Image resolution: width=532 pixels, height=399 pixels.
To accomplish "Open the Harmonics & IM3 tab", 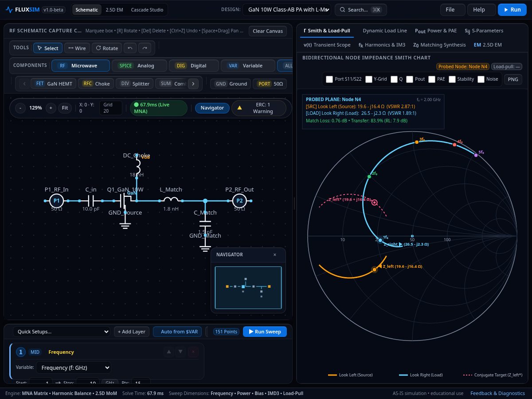I will [382, 45].
